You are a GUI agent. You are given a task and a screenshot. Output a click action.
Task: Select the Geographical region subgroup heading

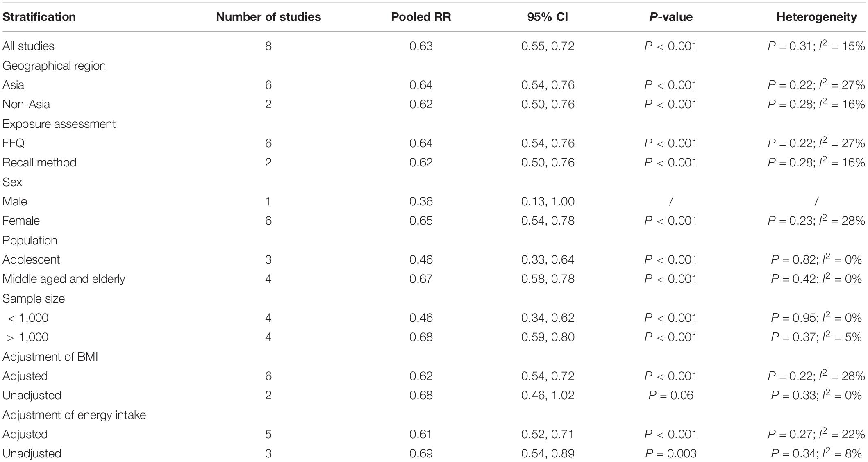pos(54,66)
